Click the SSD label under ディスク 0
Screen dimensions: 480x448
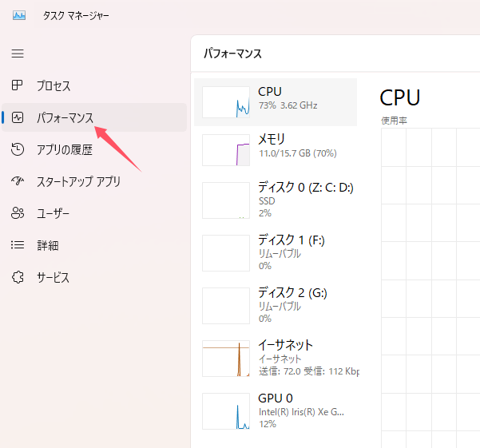point(267,201)
